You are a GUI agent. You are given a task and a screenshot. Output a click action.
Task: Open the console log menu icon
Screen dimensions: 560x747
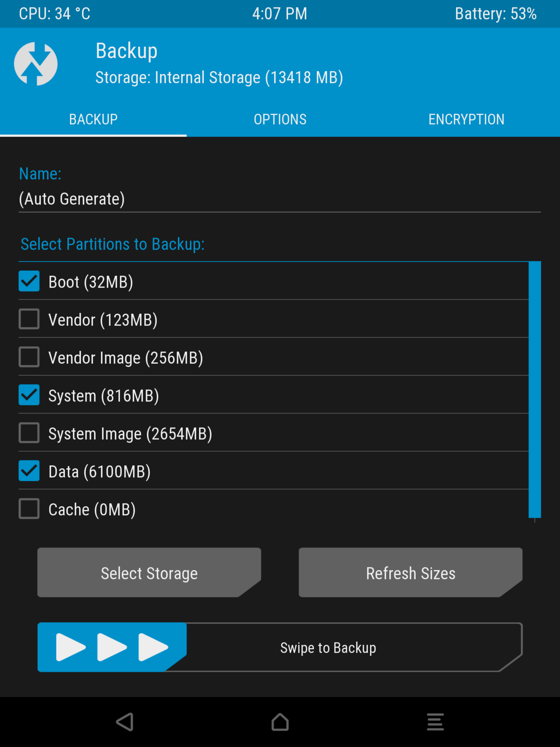tap(435, 722)
